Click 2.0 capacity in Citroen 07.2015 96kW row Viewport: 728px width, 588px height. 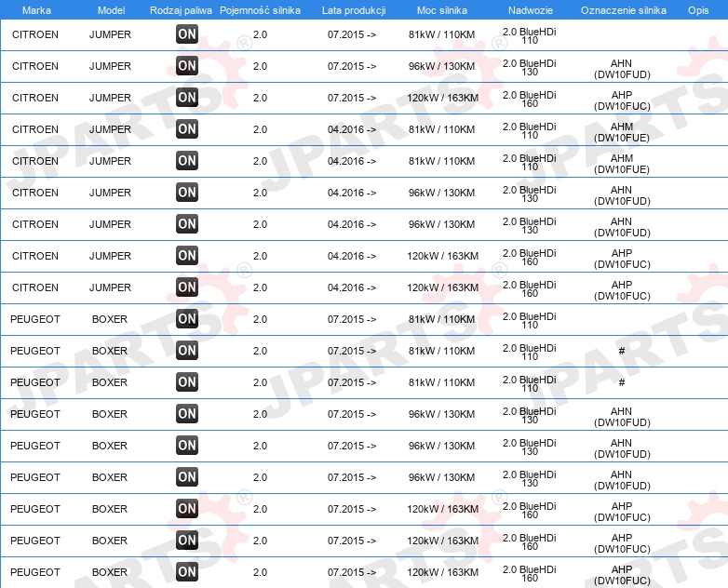260,66
